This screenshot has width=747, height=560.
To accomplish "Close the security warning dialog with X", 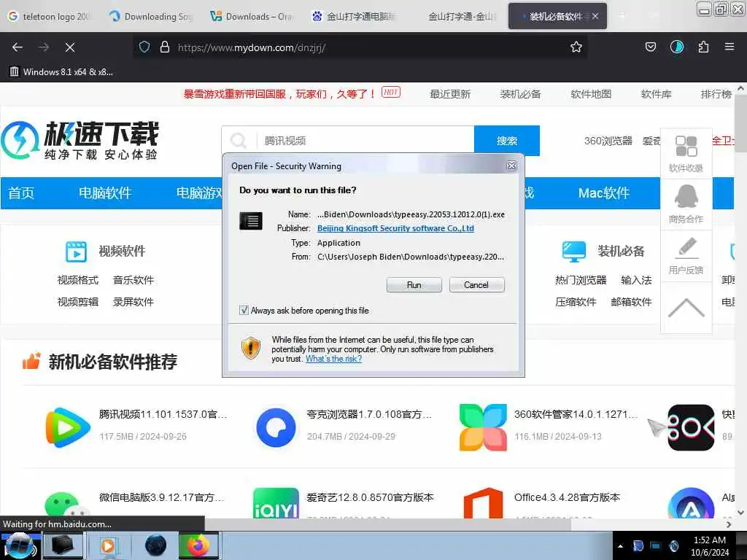I will click(511, 166).
